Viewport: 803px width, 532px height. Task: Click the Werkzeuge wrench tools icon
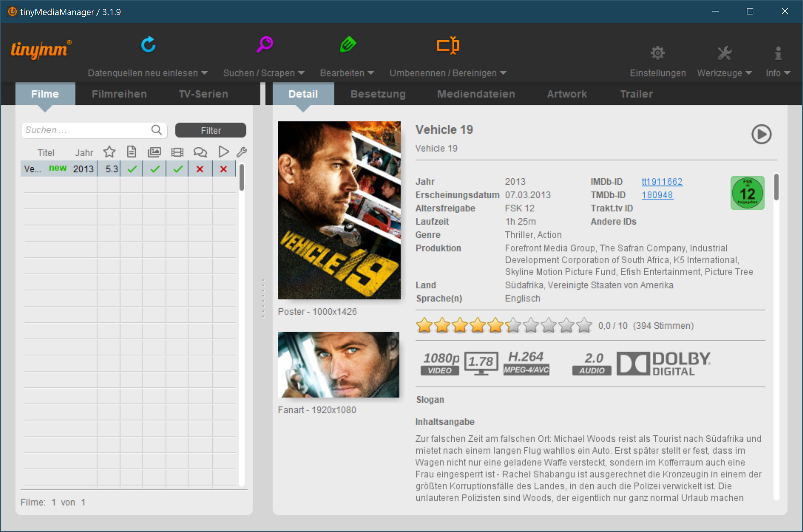click(x=724, y=53)
